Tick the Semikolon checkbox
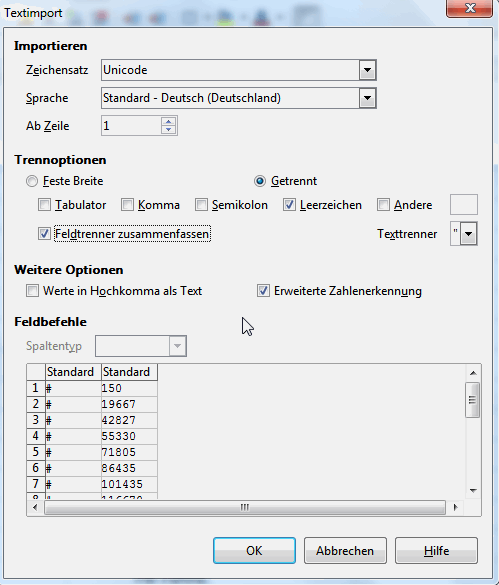This screenshot has width=499, height=585. 201,205
